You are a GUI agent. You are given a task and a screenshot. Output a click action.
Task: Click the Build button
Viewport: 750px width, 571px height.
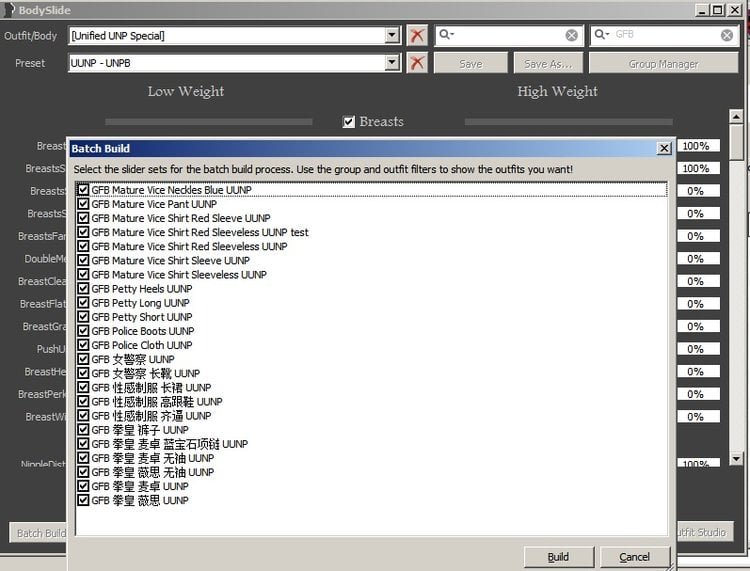coord(559,557)
